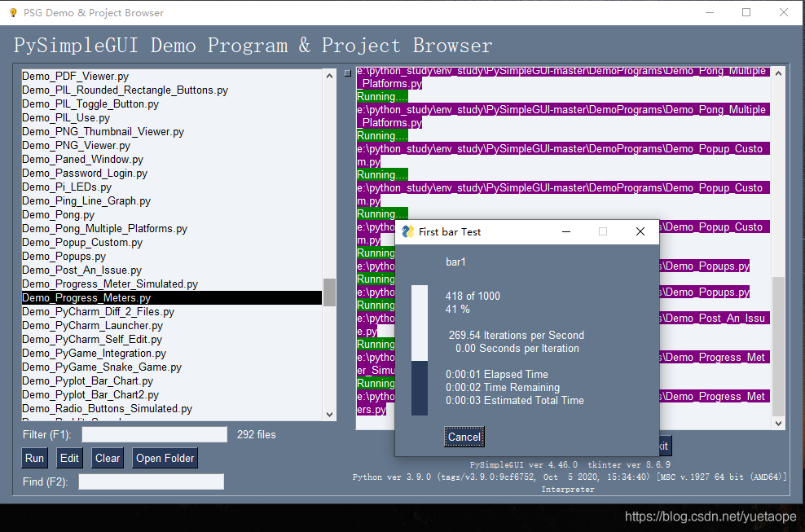The image size is (805, 532).
Task: Select highlighted Demo_Progress_Meters.py
Action: (171, 298)
